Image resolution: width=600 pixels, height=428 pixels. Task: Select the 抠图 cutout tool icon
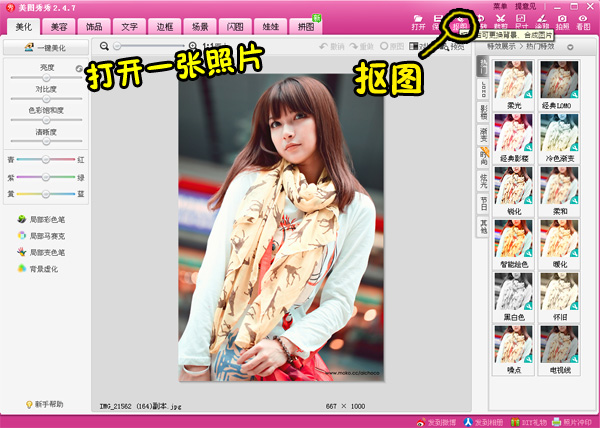(459, 22)
